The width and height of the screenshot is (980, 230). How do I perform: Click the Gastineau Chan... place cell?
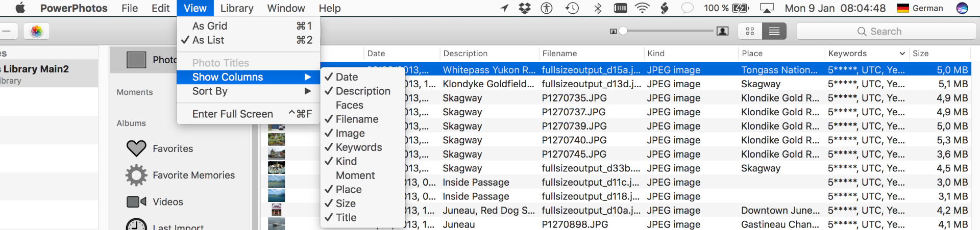(780, 224)
